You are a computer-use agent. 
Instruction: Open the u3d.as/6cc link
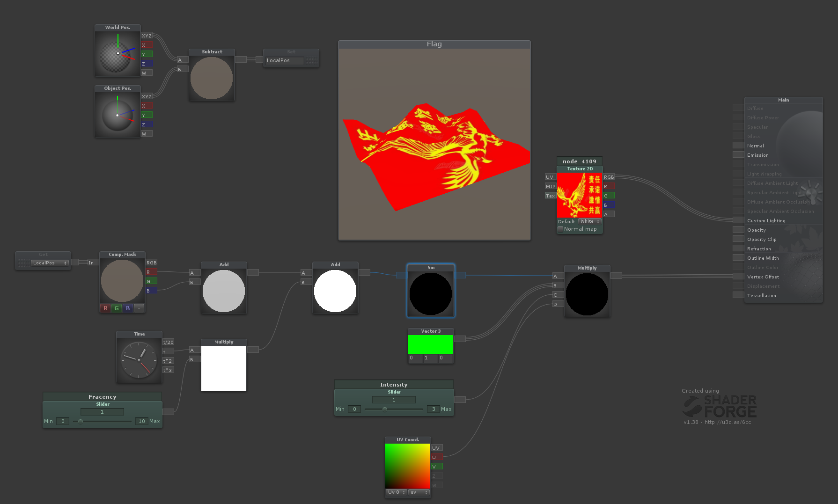[732, 422]
